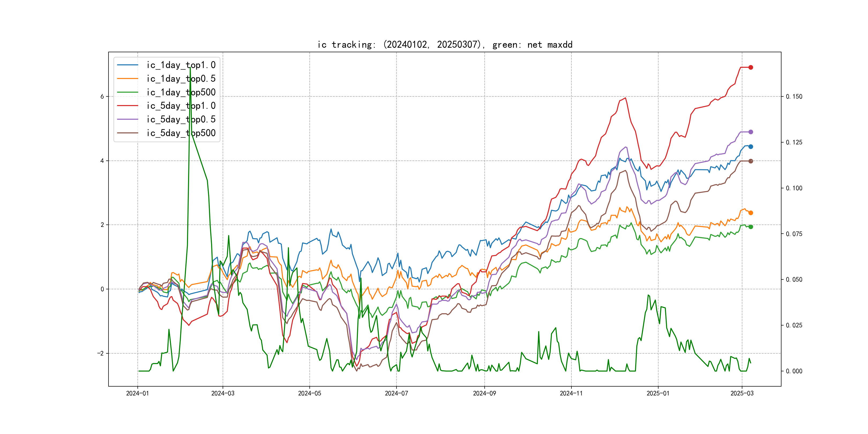The height and width of the screenshot is (434, 868).
Task: Click the brown line sample in legend
Action: pos(128,133)
